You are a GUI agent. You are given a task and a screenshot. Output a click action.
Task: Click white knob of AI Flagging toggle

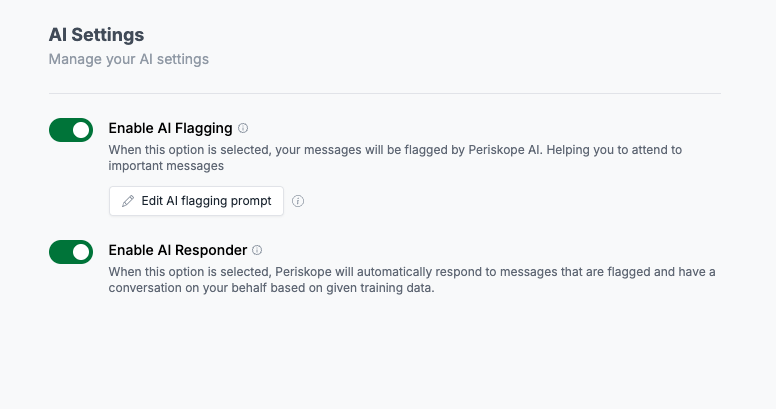pos(81,130)
